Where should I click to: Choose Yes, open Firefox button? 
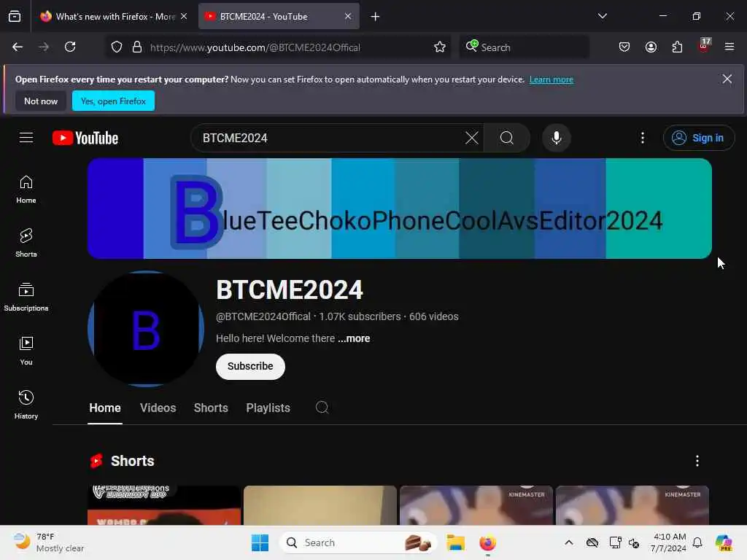pyautogui.click(x=113, y=101)
